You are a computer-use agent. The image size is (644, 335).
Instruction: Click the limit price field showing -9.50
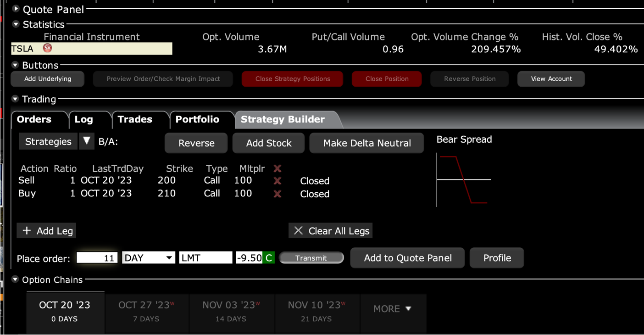coord(249,258)
